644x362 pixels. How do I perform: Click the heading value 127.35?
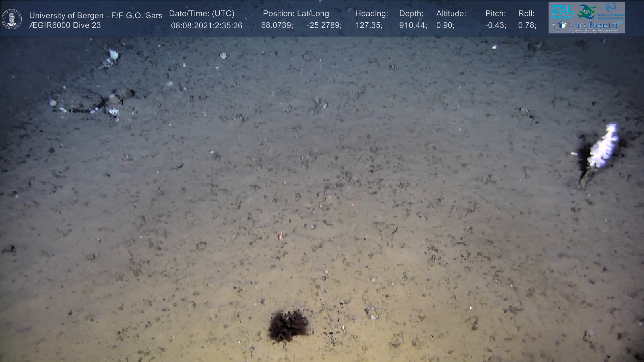click(x=368, y=25)
